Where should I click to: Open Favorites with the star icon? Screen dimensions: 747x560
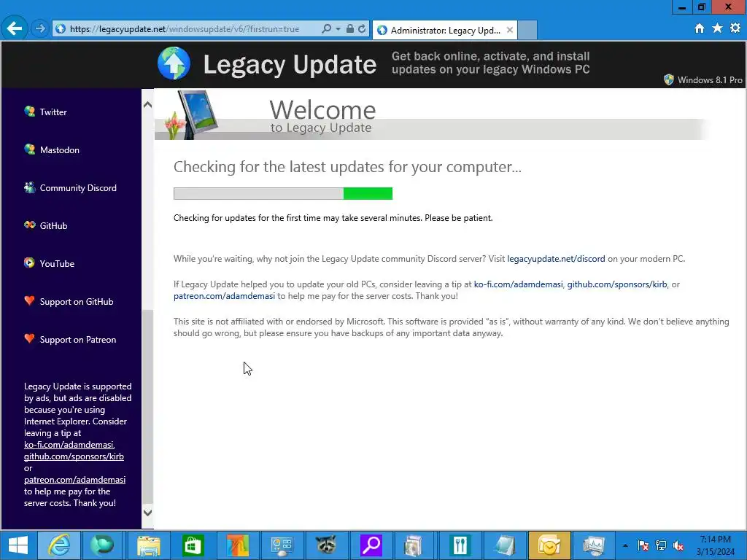[718, 28]
